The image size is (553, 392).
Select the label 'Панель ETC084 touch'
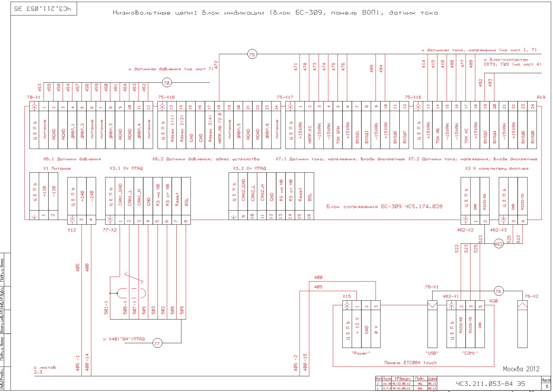pos(410,363)
